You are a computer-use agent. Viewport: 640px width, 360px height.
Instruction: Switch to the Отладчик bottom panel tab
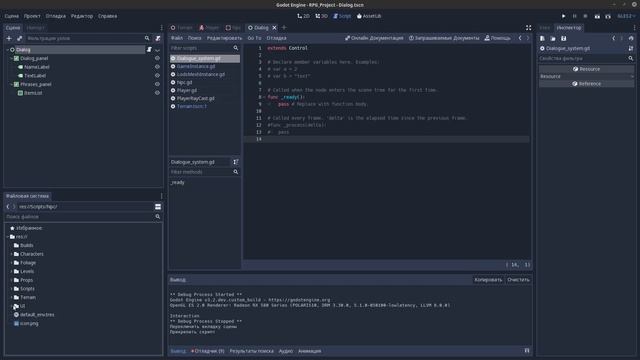[208, 351]
